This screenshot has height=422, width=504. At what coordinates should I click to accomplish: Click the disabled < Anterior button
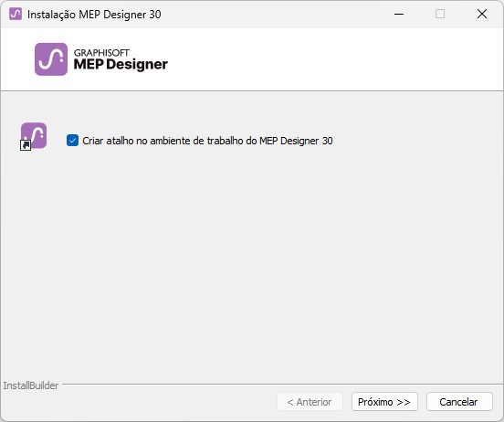click(x=310, y=402)
